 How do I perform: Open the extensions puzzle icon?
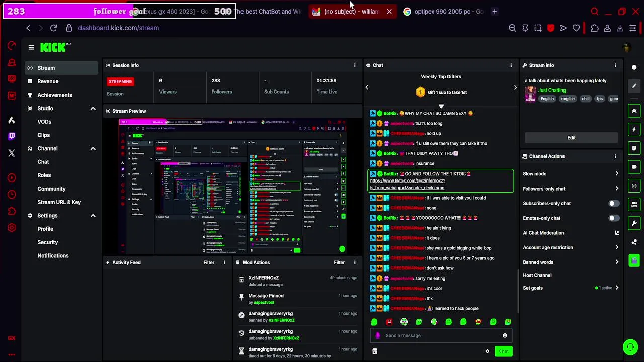click(x=594, y=28)
